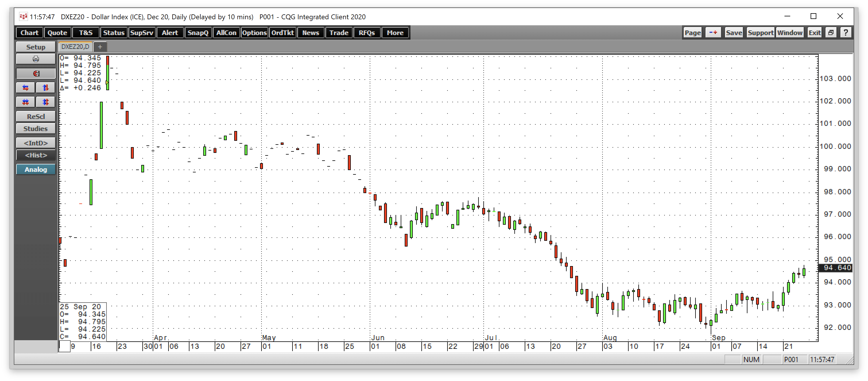The image size is (868, 381).
Task: Click the O= 94.345 value in top readout
Action: point(81,58)
